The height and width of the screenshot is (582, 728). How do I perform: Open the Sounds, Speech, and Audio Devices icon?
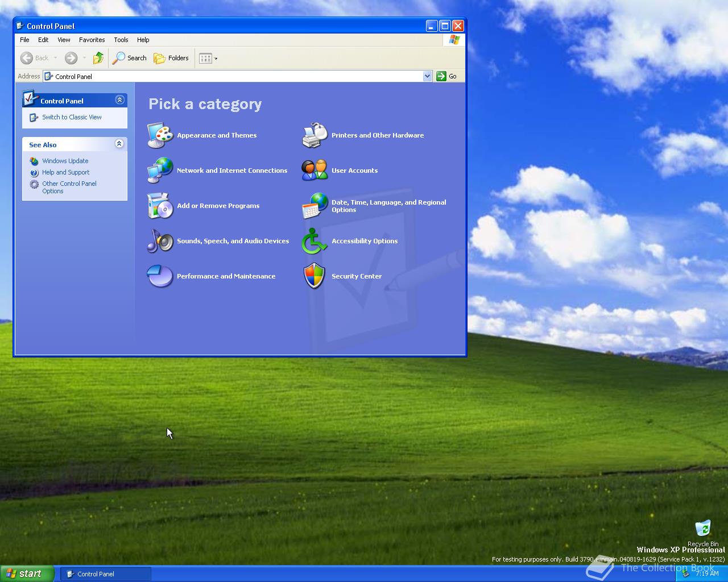[160, 241]
